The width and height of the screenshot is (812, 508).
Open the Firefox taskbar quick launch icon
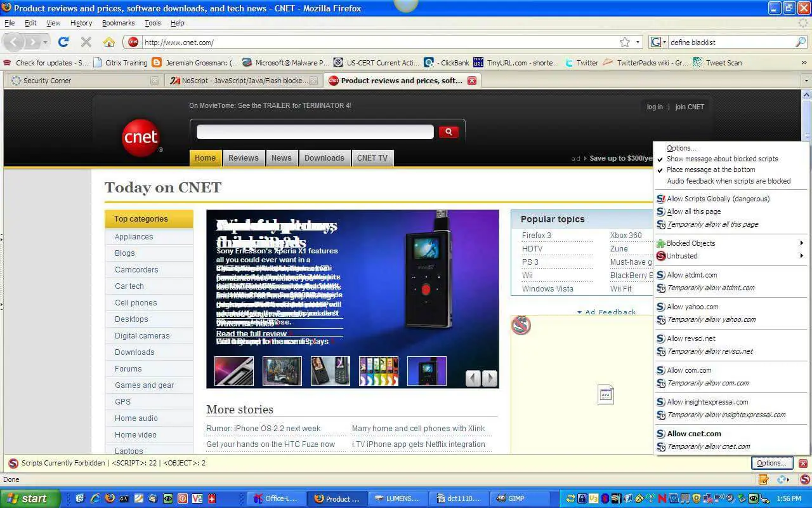coord(110,498)
